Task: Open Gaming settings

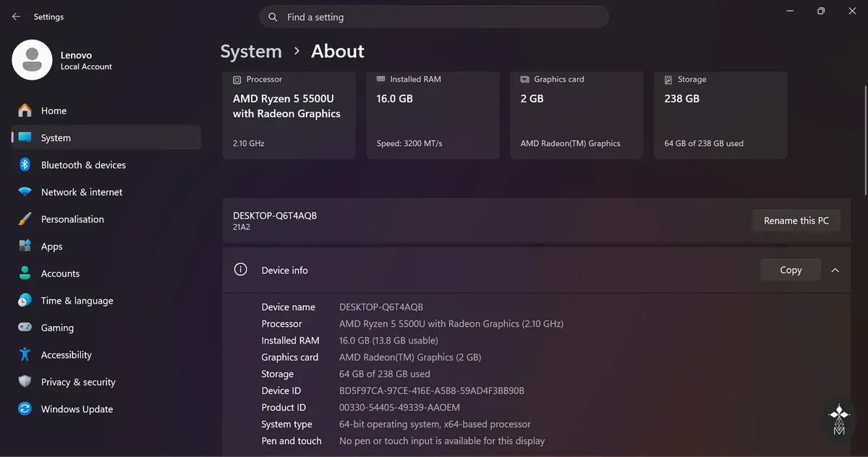Action: pyautogui.click(x=106, y=328)
